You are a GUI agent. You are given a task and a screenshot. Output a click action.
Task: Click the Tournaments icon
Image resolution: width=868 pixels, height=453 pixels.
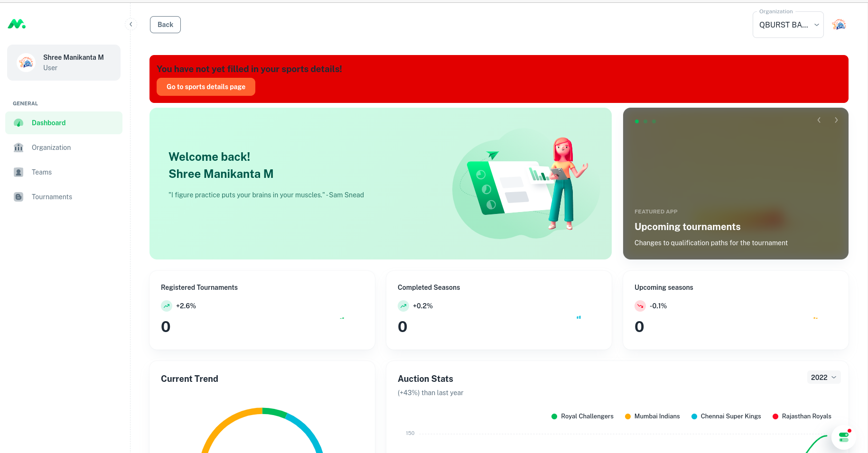click(19, 197)
